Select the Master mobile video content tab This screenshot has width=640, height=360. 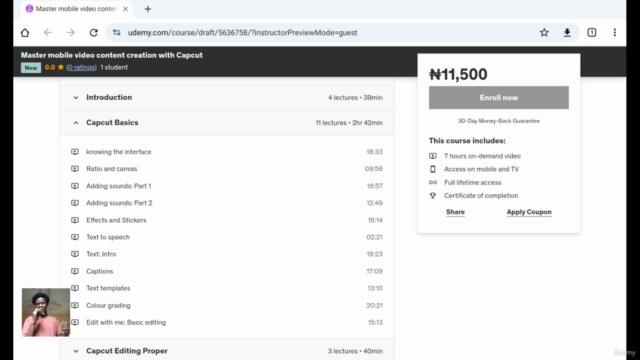(x=77, y=9)
